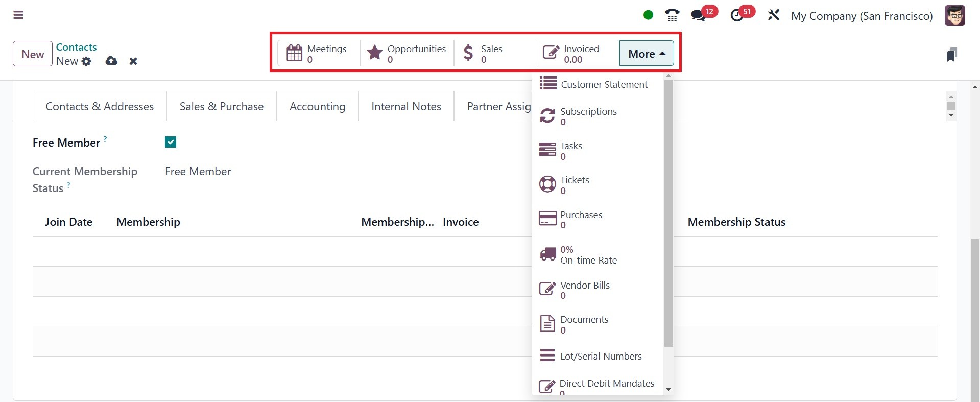The width and height of the screenshot is (980, 402).
Task: Click the debug tools wrench icon
Action: (x=774, y=15)
